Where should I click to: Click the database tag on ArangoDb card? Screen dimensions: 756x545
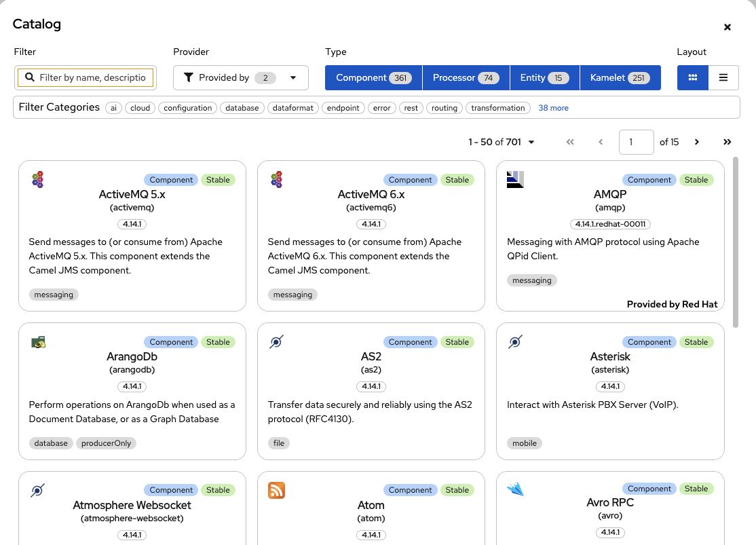click(x=51, y=443)
